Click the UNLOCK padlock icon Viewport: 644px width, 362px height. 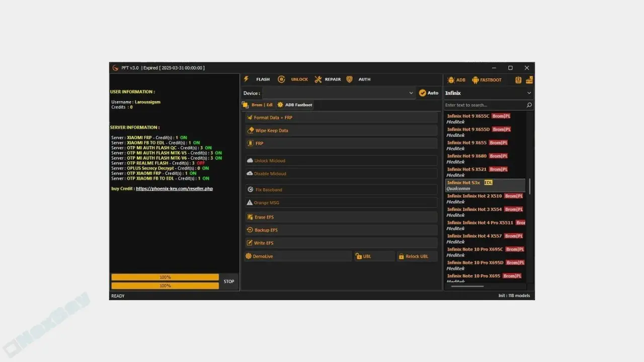281,79
